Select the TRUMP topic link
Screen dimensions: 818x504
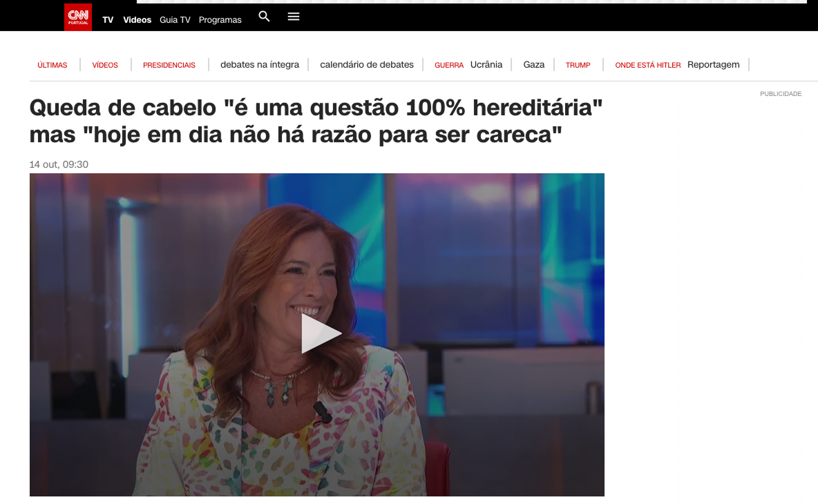(x=578, y=65)
